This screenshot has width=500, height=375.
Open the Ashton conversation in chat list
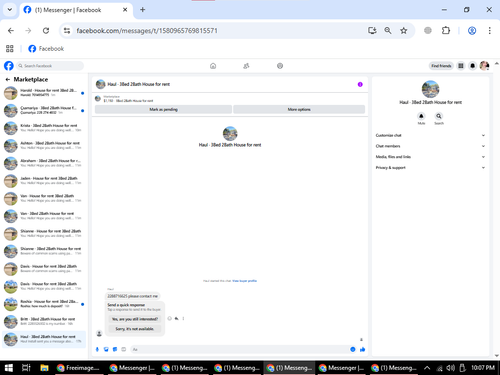click(x=44, y=146)
